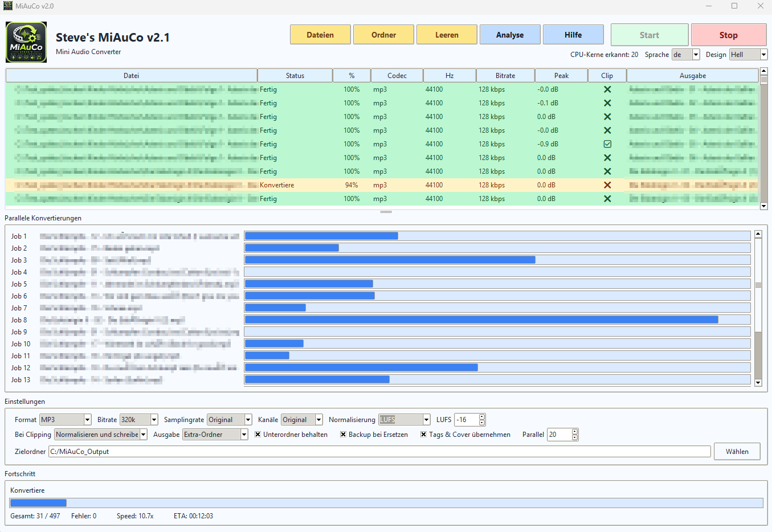Click the Job 12 progress bar
This screenshot has height=532, width=772.
(497, 367)
